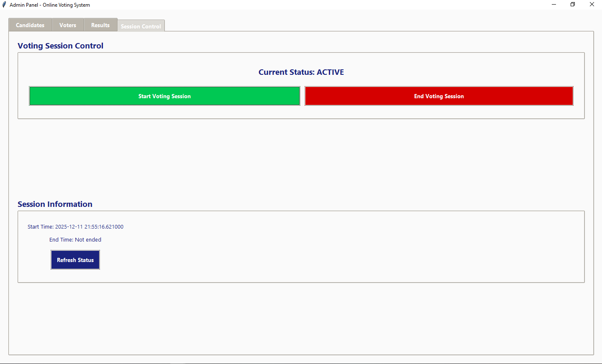The image size is (602, 364).
Task: Click the Refresh Status button
Action: [x=75, y=260]
